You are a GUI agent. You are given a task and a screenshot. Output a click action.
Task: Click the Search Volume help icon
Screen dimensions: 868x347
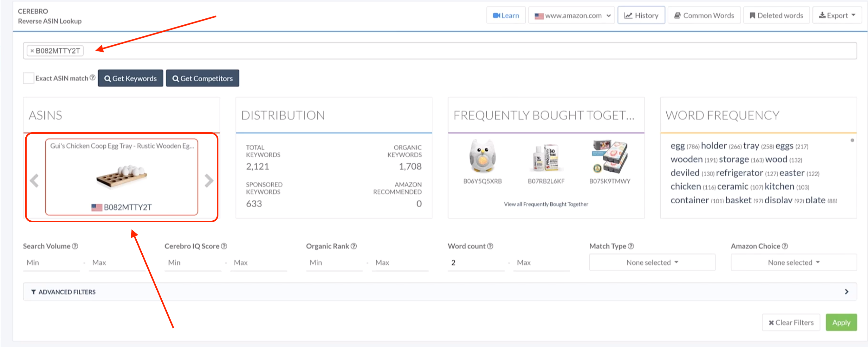75,246
